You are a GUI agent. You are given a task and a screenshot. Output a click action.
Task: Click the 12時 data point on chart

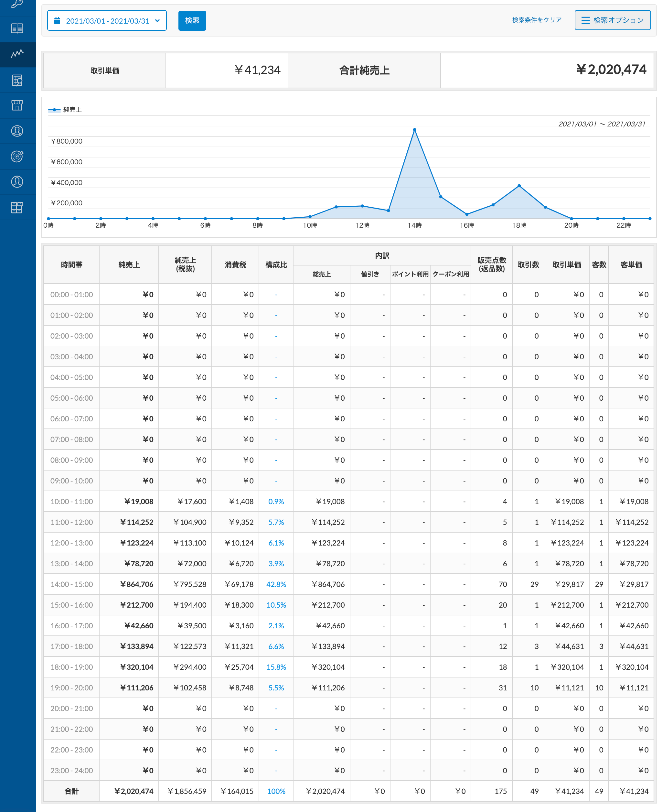(362, 206)
